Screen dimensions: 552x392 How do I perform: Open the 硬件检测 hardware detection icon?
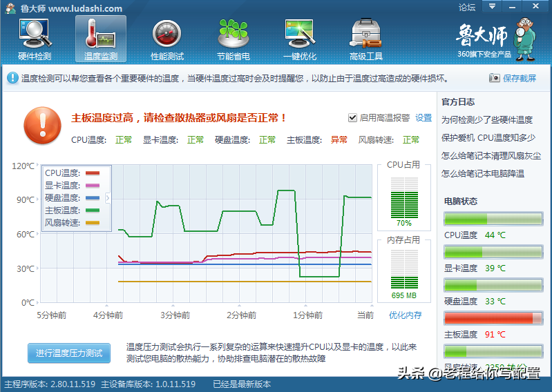click(x=35, y=39)
